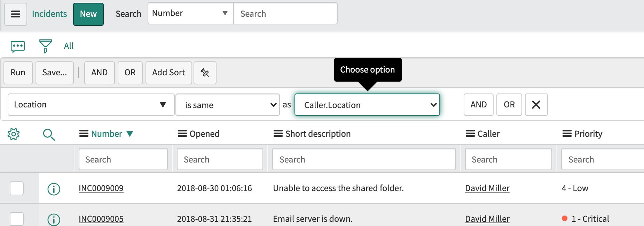Focus the Opened column search box

220,159
